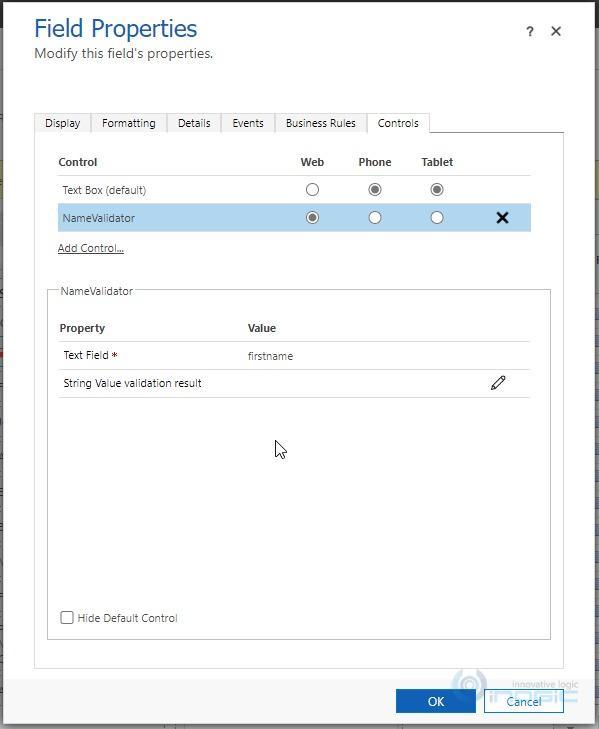Select the Text Field property row
Viewport: 599px width, 729px height.
[x=294, y=356]
